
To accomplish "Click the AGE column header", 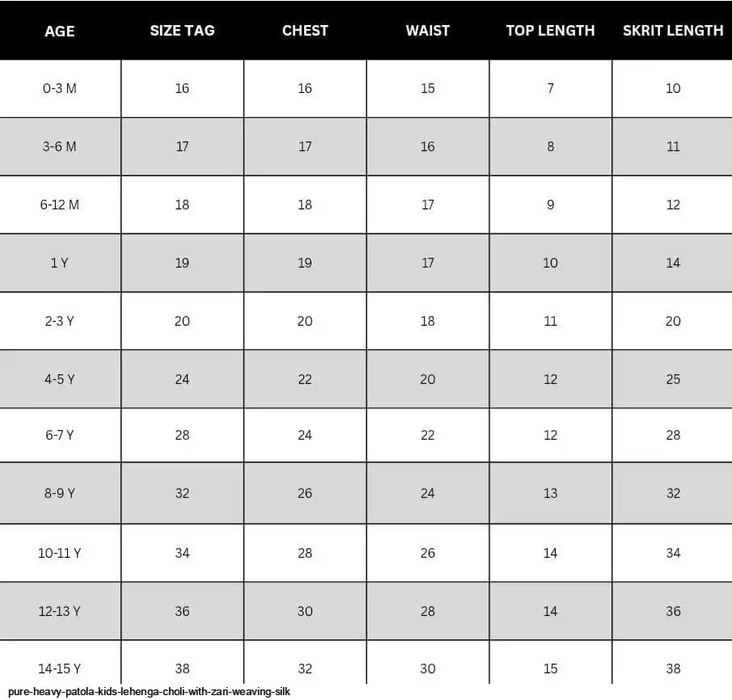I will 60,31.
